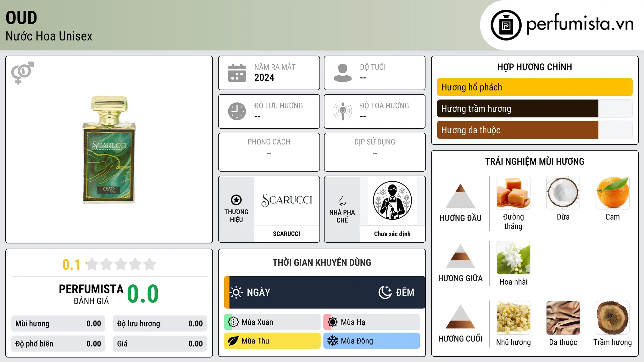
Task: Click the release year 2024
Action: (x=264, y=78)
